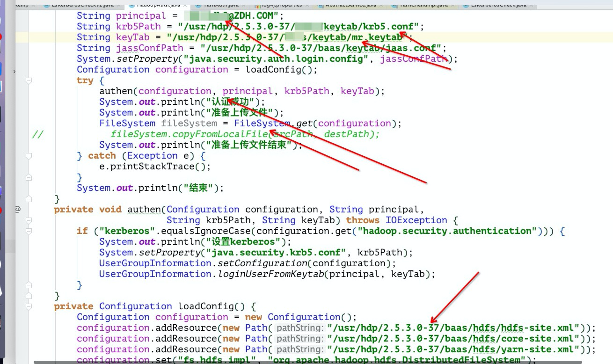Collapse the if "kerberos" block fold marker
Viewport: 613px width, 364px height.
(29, 231)
